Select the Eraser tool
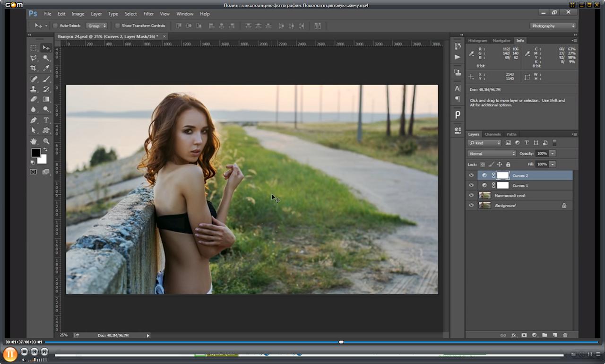 (x=34, y=99)
